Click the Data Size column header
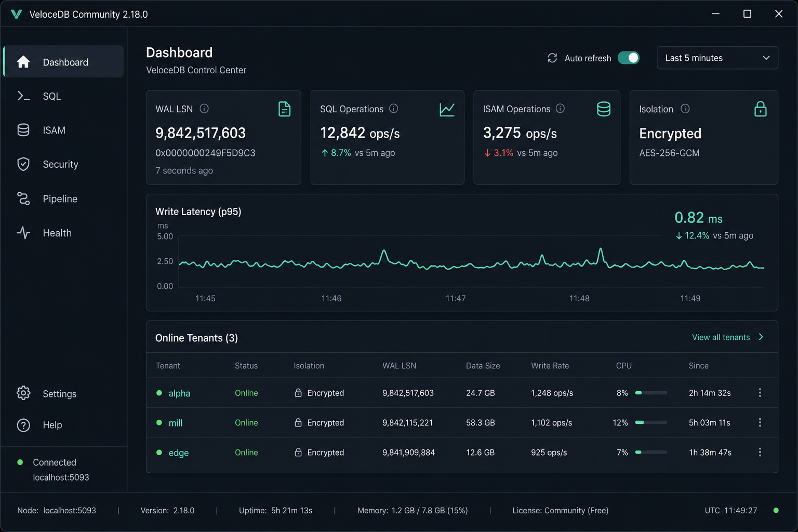The width and height of the screenshot is (798, 532). coord(483,366)
